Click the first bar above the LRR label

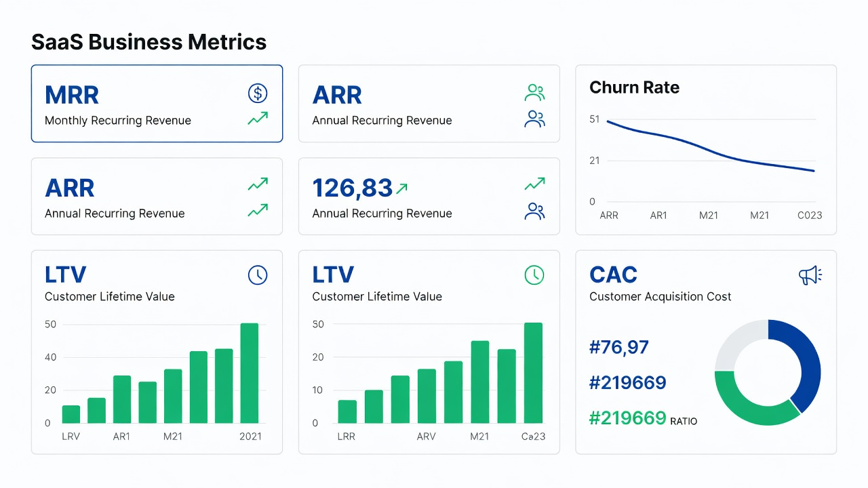pyautogui.click(x=347, y=411)
